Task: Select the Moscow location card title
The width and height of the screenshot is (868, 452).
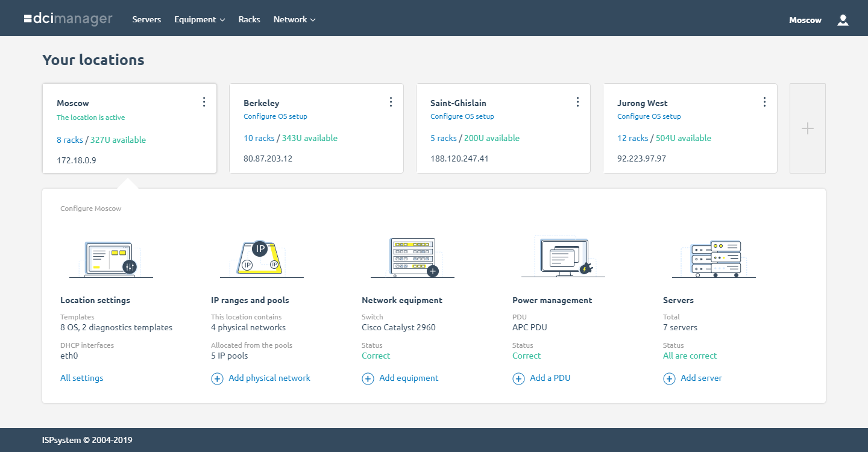Action: 73,103
